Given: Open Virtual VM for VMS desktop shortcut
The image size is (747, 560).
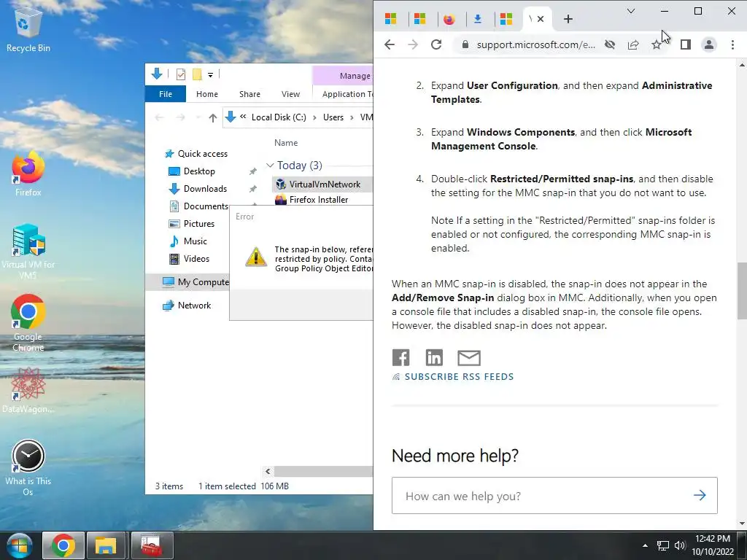Looking at the screenshot, I should click(x=28, y=252).
